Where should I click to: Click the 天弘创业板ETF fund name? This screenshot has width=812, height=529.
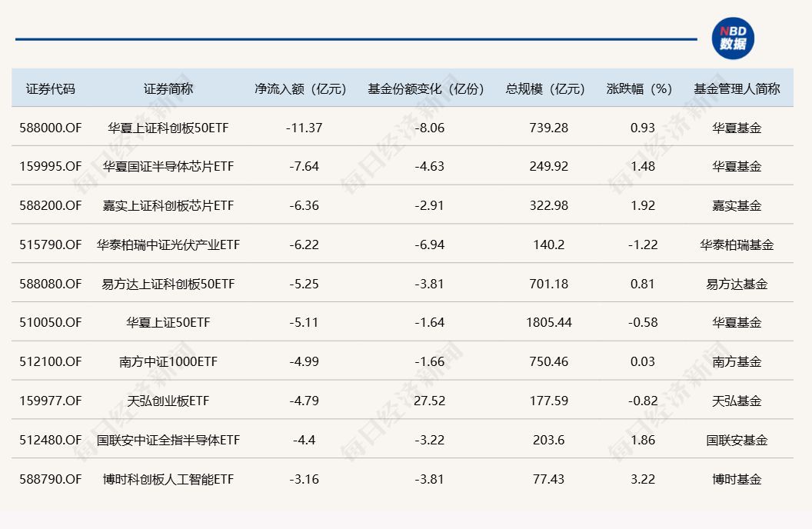pyautogui.click(x=168, y=401)
